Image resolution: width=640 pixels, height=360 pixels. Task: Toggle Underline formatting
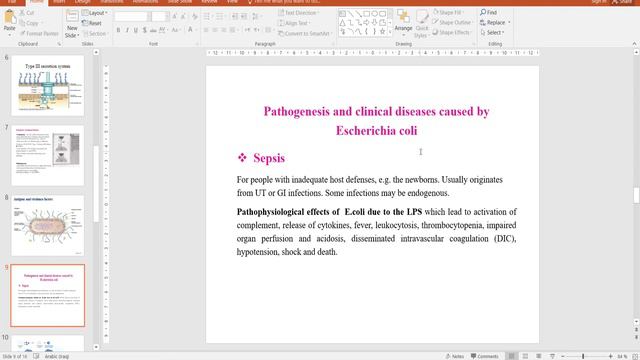tap(136, 30)
